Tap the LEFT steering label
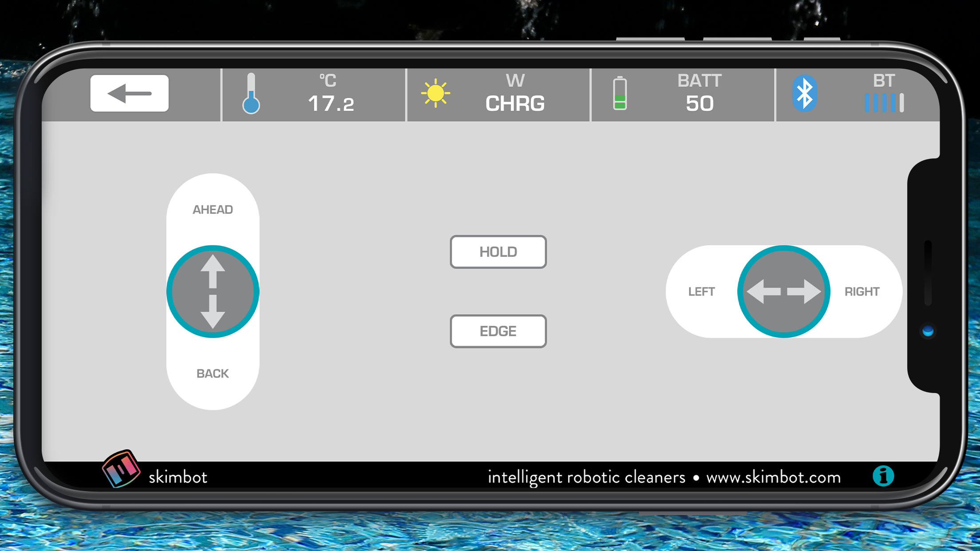 pyautogui.click(x=701, y=291)
